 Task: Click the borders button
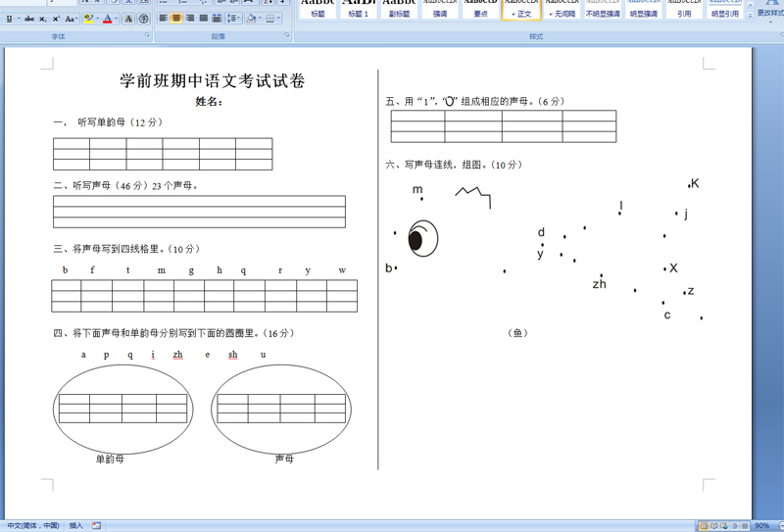[270, 19]
